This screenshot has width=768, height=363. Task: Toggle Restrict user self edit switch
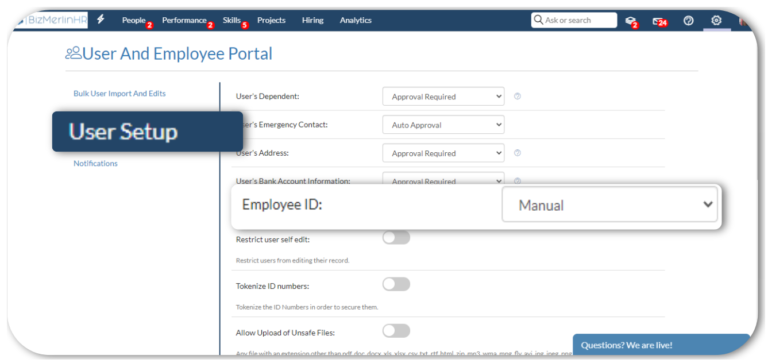tap(396, 238)
